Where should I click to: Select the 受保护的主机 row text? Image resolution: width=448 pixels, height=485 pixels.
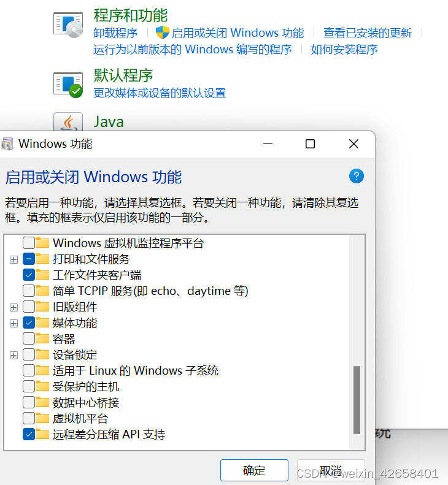(86, 386)
